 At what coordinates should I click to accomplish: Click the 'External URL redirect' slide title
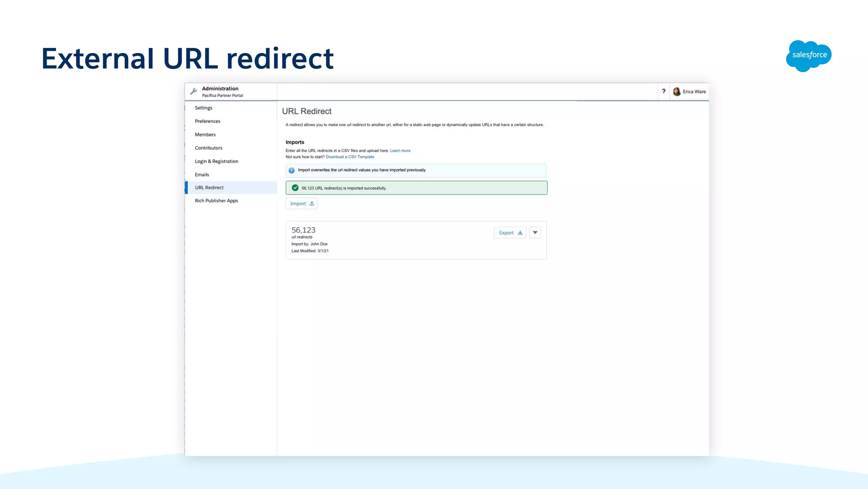tap(187, 58)
